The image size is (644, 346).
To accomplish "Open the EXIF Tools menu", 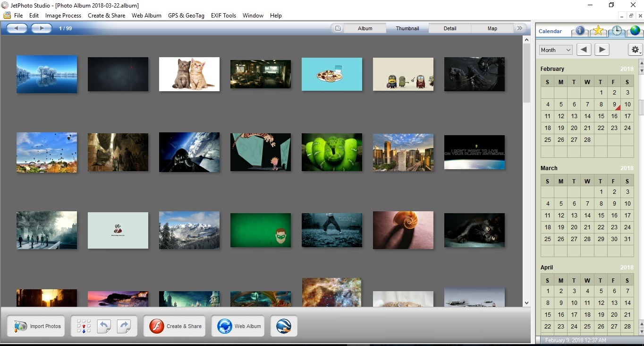I will [x=223, y=16].
